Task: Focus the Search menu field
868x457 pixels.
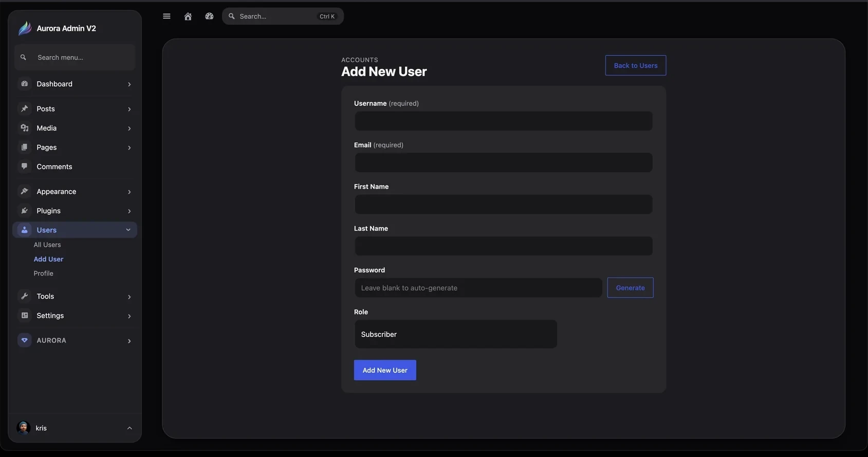Action: [75, 58]
